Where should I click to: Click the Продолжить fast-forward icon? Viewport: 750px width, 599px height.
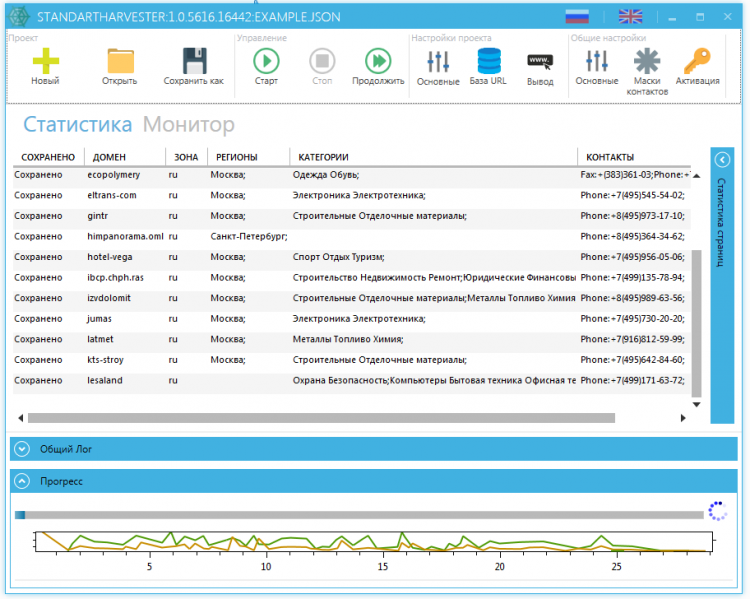(x=378, y=61)
